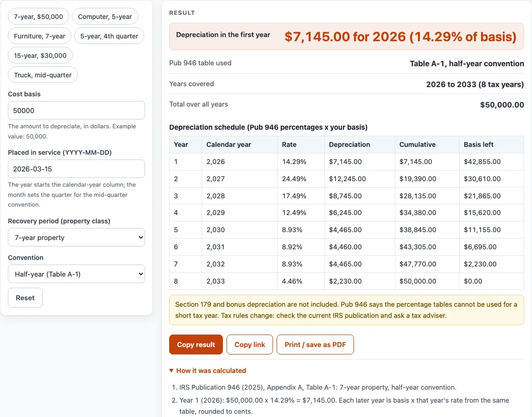Click the Section 179 warning notice

347,310
